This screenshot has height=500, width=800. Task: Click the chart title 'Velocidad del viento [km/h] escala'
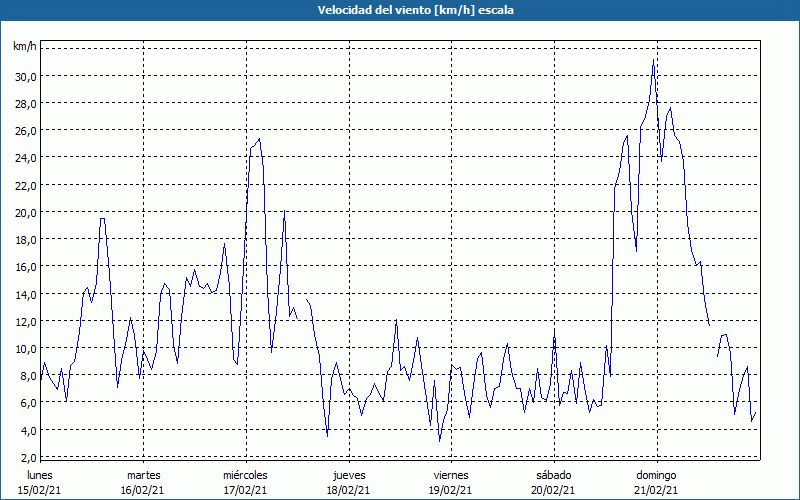tap(415, 10)
